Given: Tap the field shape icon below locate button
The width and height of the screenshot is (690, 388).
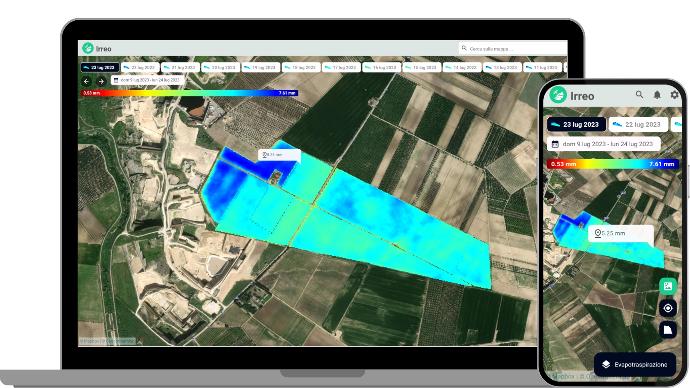Looking at the screenshot, I should [668, 329].
